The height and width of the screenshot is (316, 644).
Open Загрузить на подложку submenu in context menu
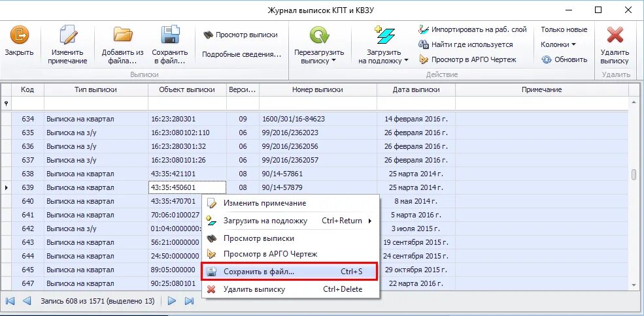[x=291, y=221]
